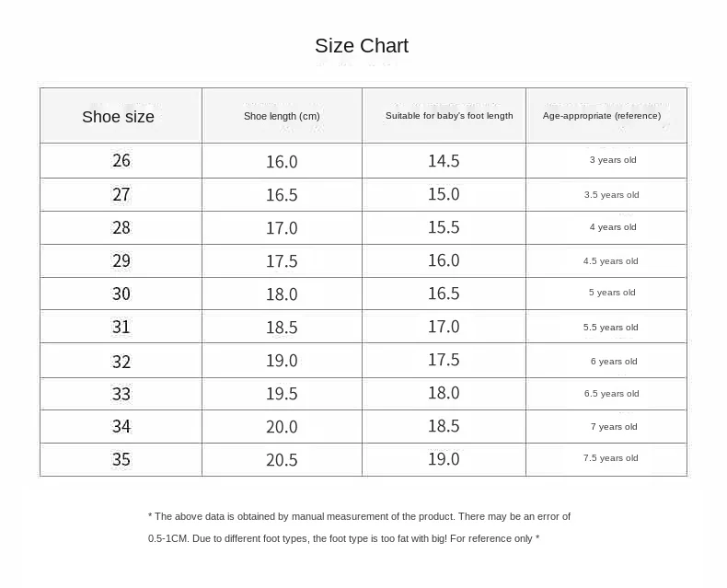Click the 3 years old age cell
Screen dimensions: 727x588
613,160
